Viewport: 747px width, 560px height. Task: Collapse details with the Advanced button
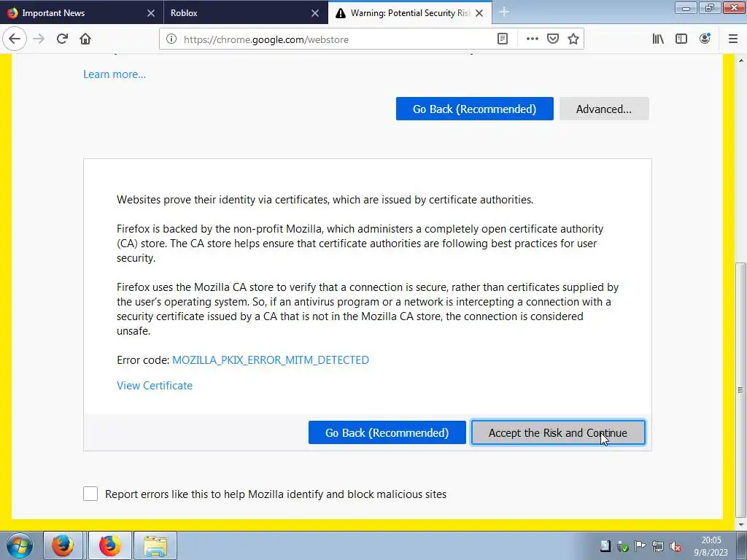click(x=604, y=109)
